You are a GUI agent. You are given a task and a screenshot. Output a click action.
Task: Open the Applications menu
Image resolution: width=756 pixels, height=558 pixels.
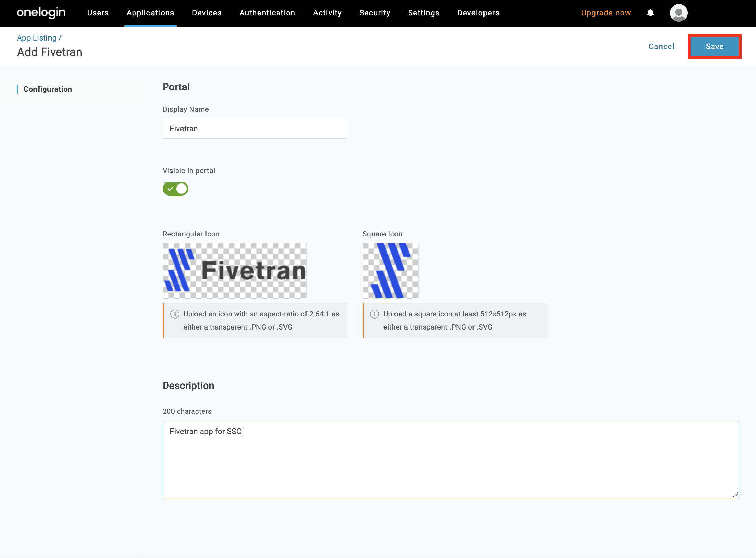[x=150, y=13]
